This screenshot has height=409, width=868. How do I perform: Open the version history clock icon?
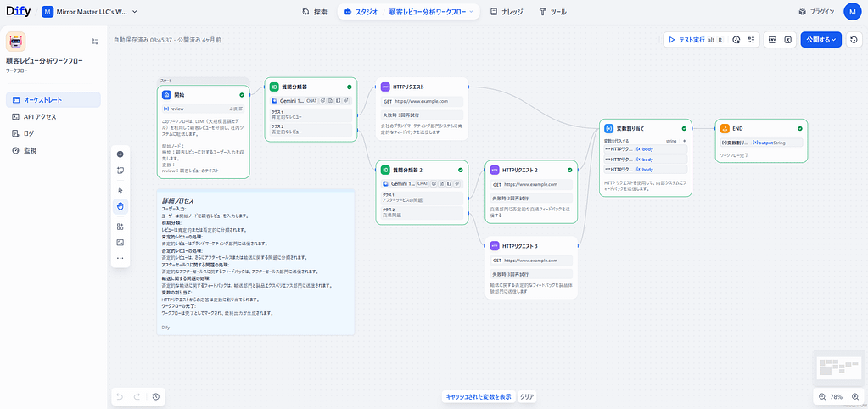(853, 39)
